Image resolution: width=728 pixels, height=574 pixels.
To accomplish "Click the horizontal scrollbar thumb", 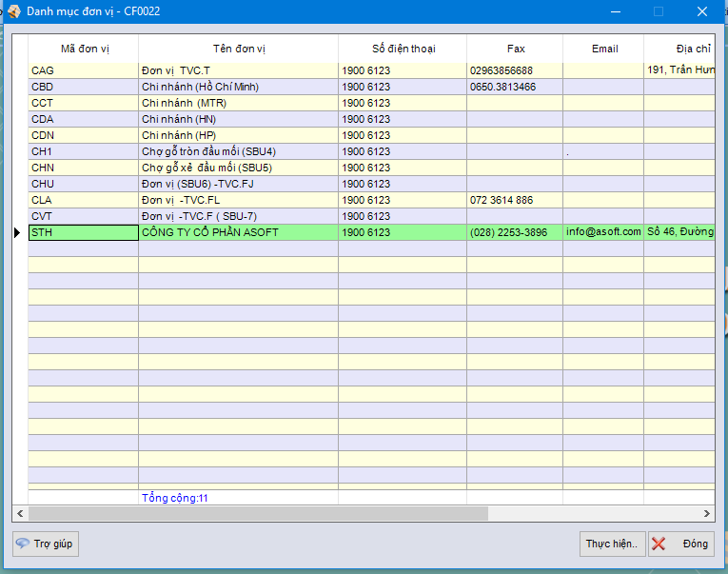I will [258, 514].
